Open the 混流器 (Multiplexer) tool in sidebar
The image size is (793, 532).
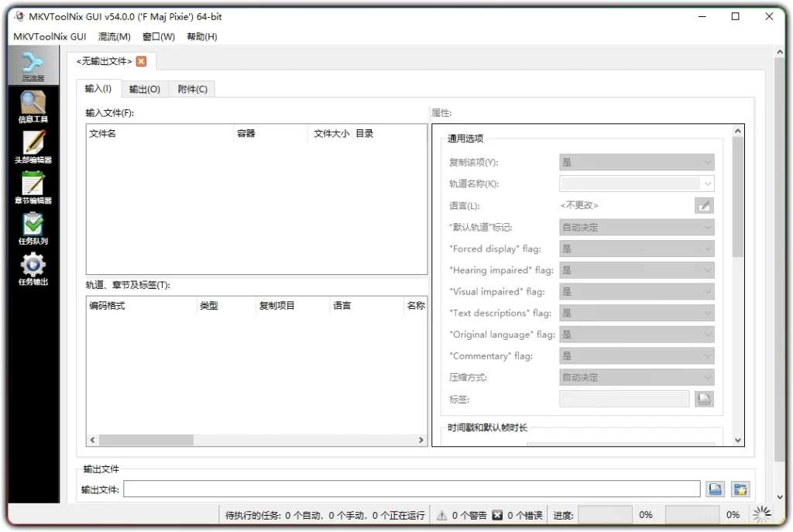(33, 64)
